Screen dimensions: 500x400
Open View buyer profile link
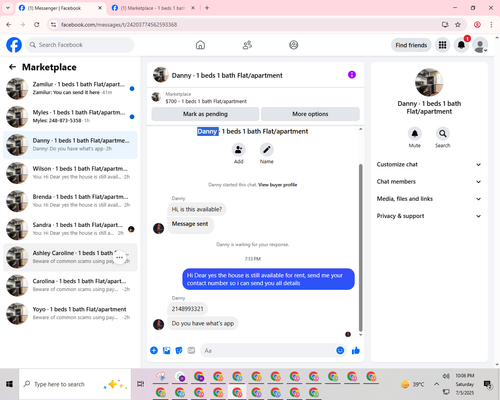[x=277, y=185]
